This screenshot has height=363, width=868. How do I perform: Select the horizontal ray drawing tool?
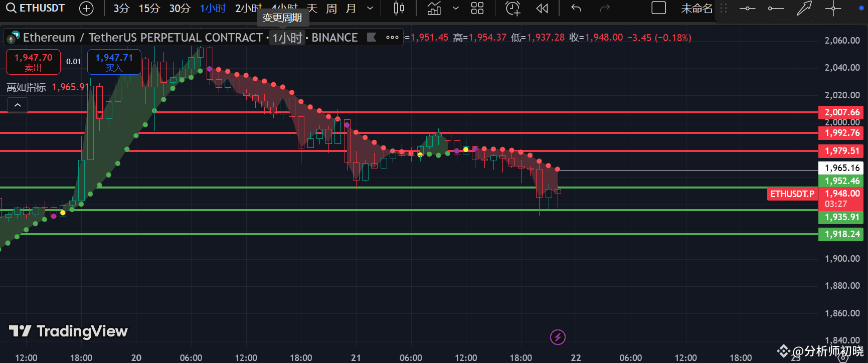click(x=776, y=8)
